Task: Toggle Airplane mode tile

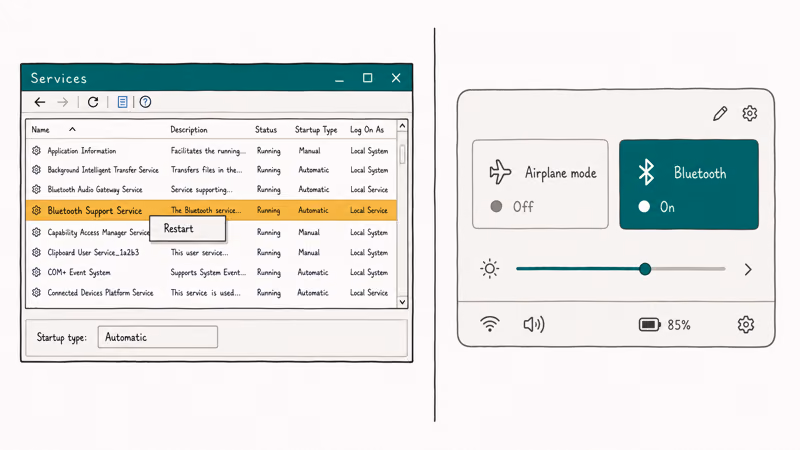Action: pos(540,184)
